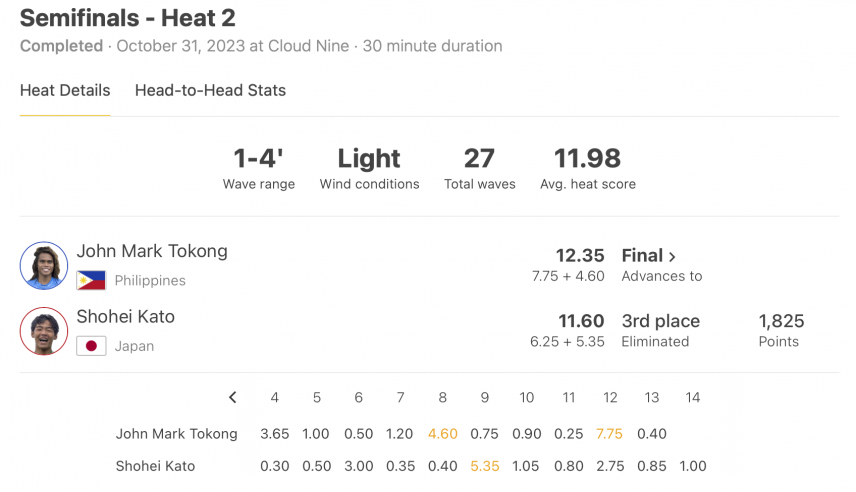Click the 11.60 heat total score
This screenshot has width=856, height=492.
pyautogui.click(x=581, y=321)
